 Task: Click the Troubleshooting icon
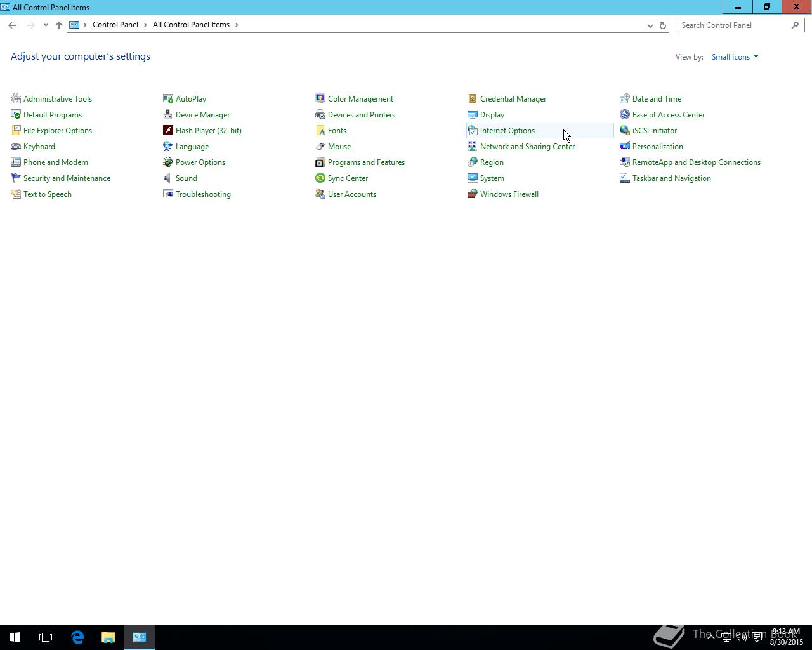[168, 194]
